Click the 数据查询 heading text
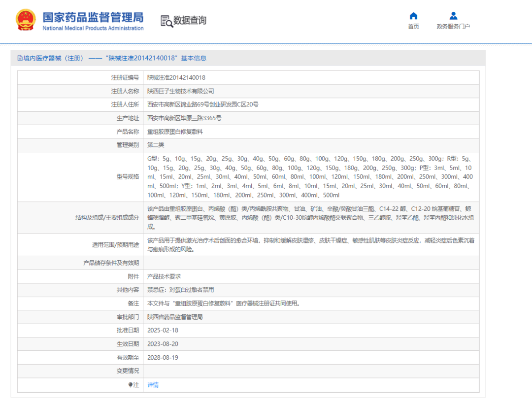 [x=190, y=20]
